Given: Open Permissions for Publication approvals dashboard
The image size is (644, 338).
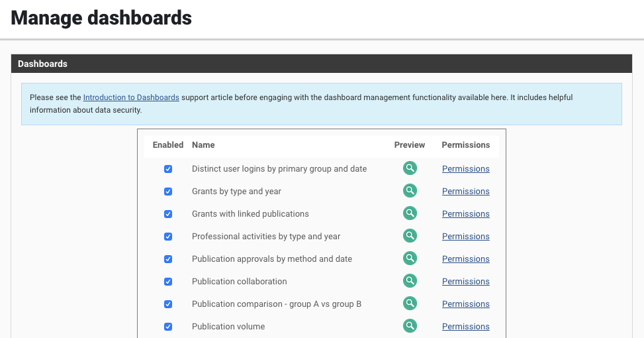Looking at the screenshot, I should (465, 259).
